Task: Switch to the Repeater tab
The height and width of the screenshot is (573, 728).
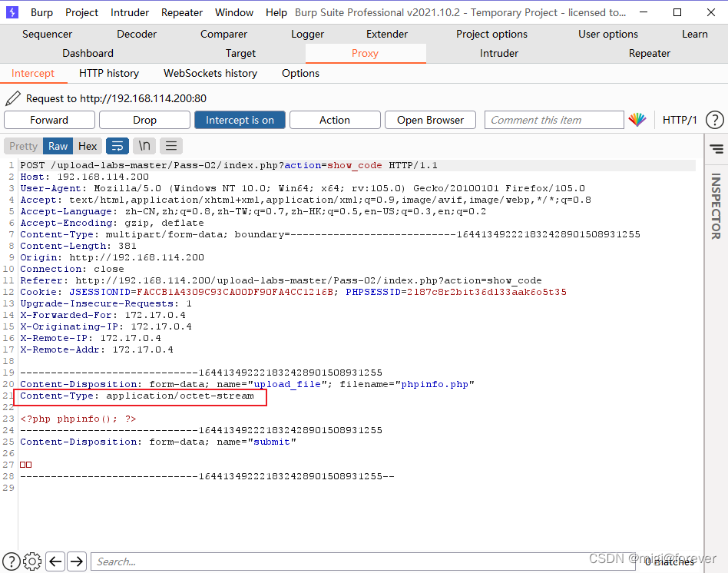Action: click(x=649, y=53)
